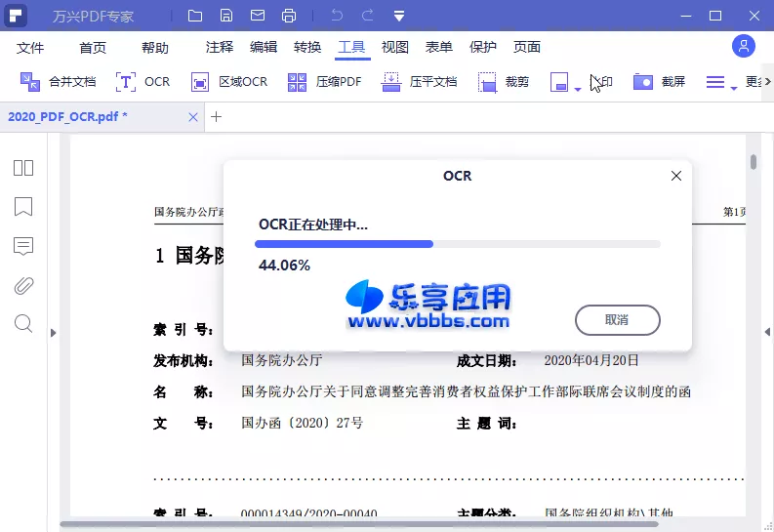Add new tab with plus button
Screen dimensions: 774x532
[216, 117]
